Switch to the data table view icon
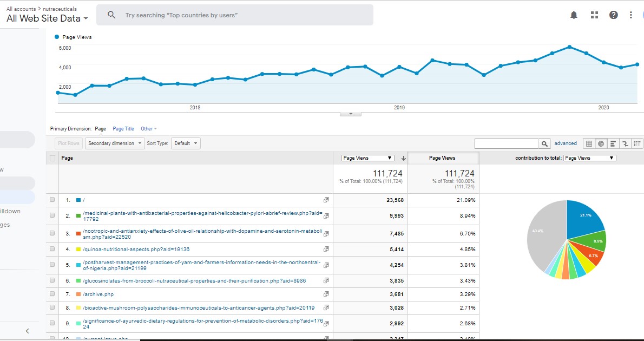Screen dimensions: 644x341 coord(589,143)
